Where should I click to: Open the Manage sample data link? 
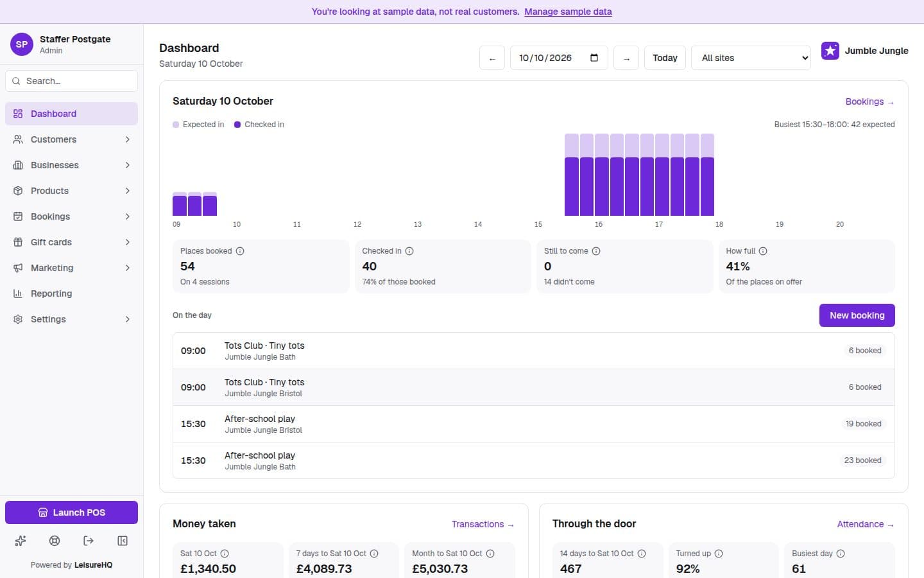click(x=568, y=12)
